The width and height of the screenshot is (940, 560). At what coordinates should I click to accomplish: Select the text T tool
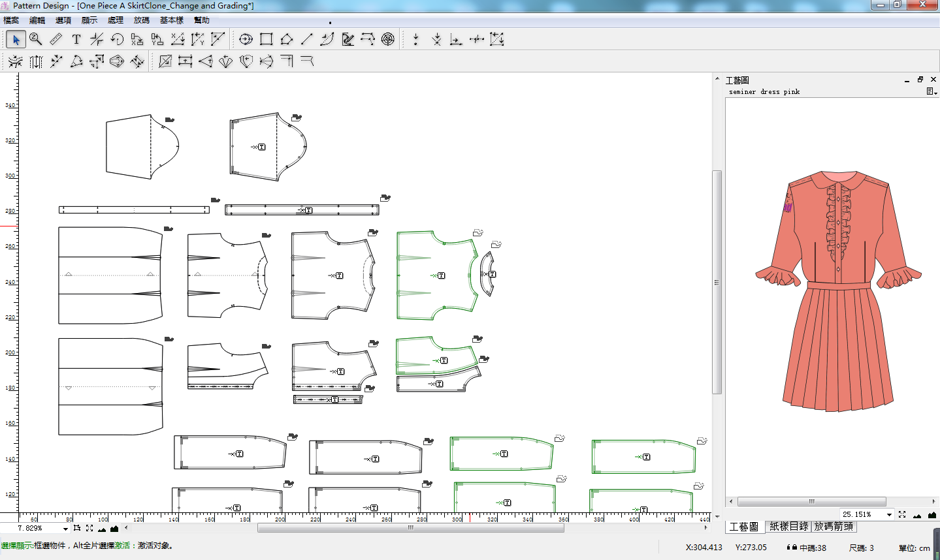pos(76,40)
